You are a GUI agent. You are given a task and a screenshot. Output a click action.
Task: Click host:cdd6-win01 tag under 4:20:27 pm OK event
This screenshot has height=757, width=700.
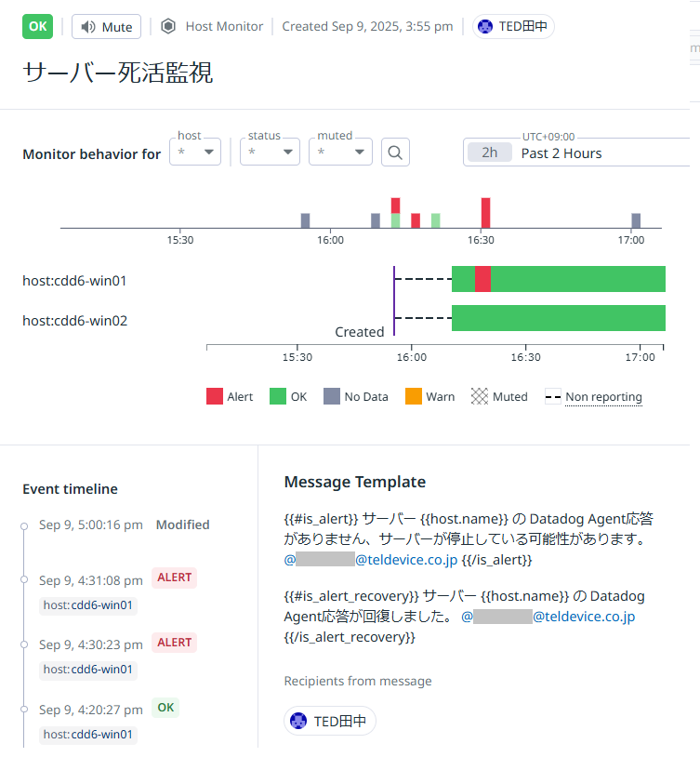pos(89,735)
